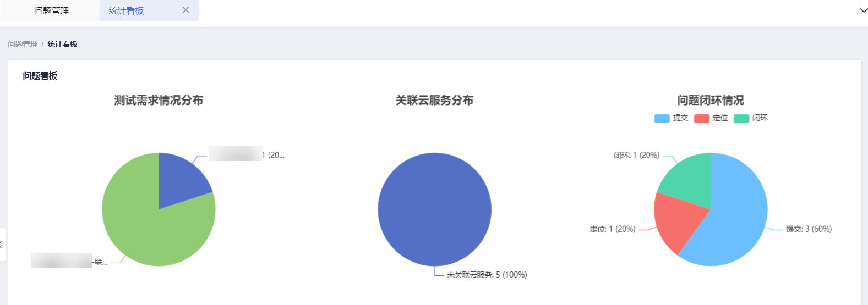Open 问题管理 breadcrumb link
The image size is (868, 305).
tap(23, 44)
